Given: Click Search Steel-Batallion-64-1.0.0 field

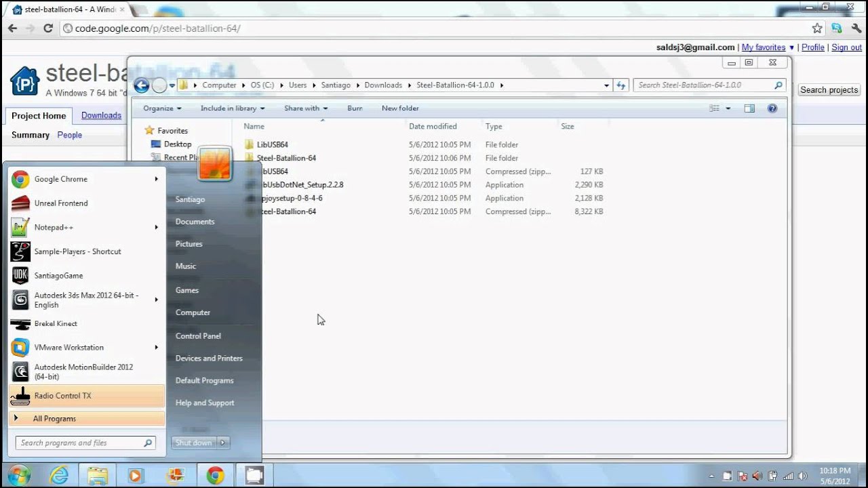Looking at the screenshot, I should [710, 85].
